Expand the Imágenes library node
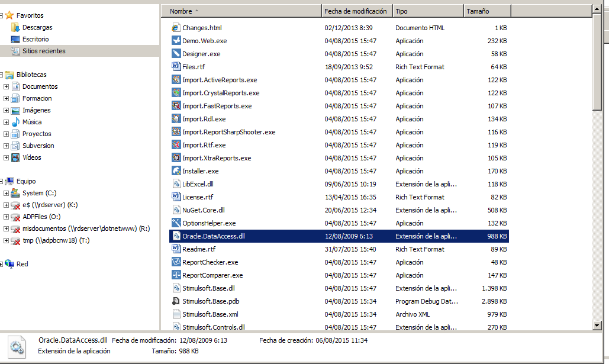This screenshot has height=364, width=609. [6, 110]
